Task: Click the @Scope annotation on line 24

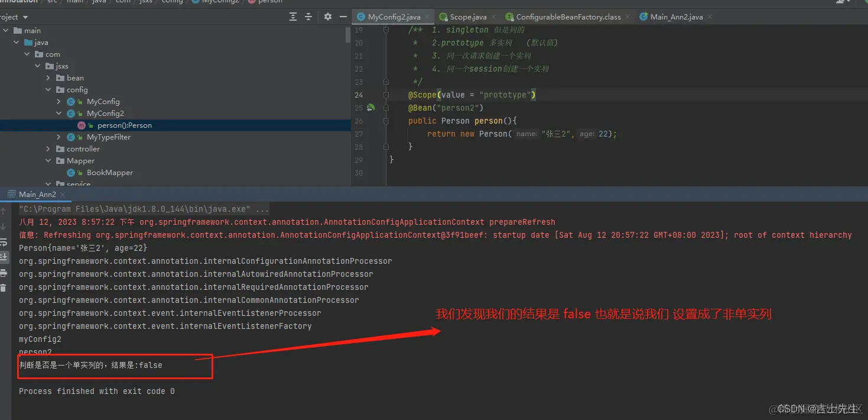Action: (422, 95)
